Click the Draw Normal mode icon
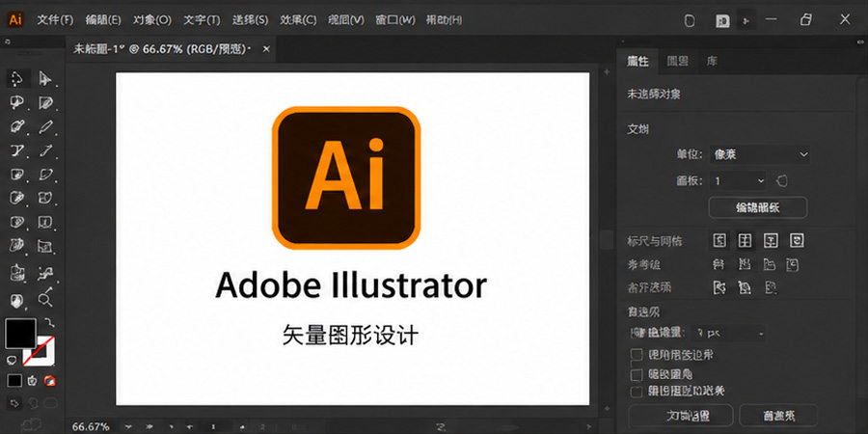Screen dimensions: 868x434 click(14, 402)
